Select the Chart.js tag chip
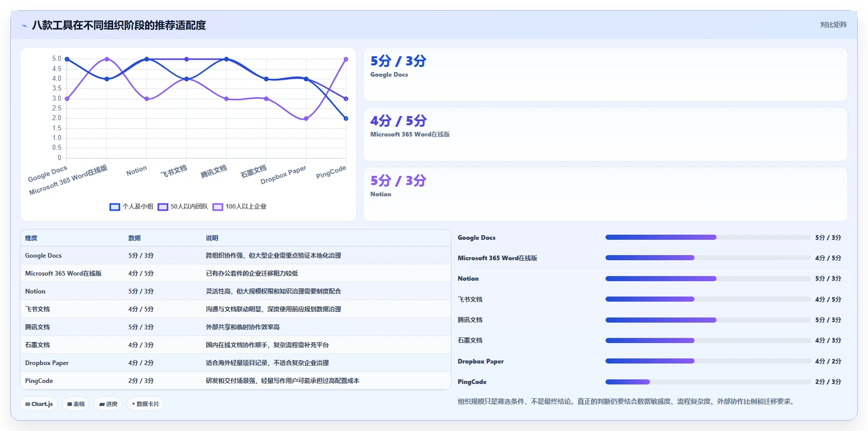The height and width of the screenshot is (431, 868). click(x=39, y=404)
